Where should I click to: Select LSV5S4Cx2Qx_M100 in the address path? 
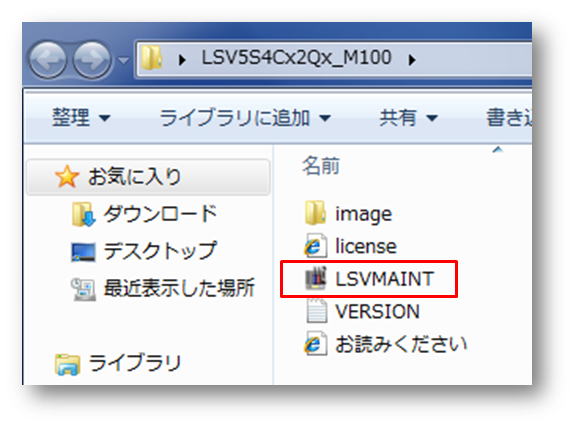[297, 57]
